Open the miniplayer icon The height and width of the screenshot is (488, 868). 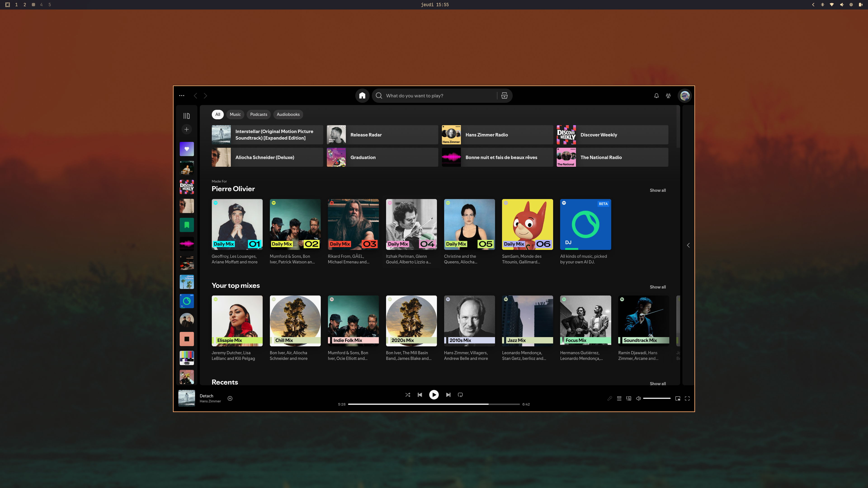[678, 398]
